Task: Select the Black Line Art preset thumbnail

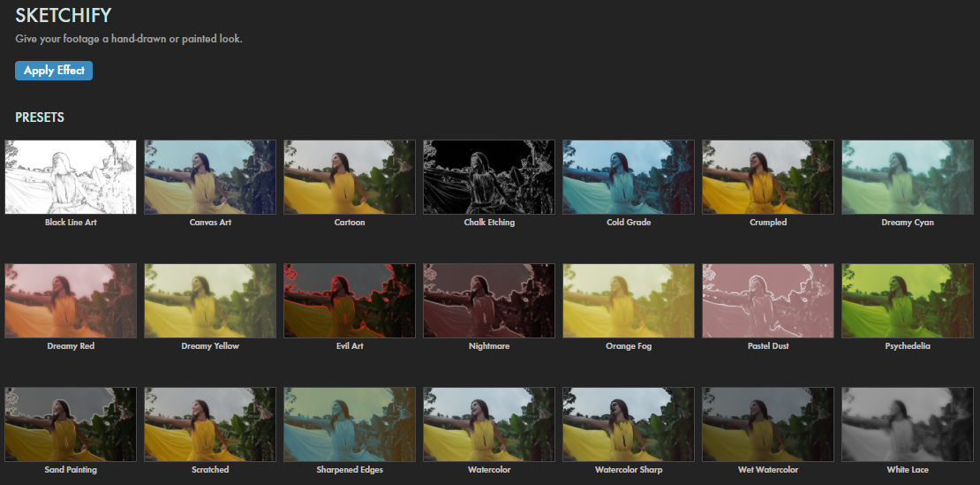Action: point(71,177)
